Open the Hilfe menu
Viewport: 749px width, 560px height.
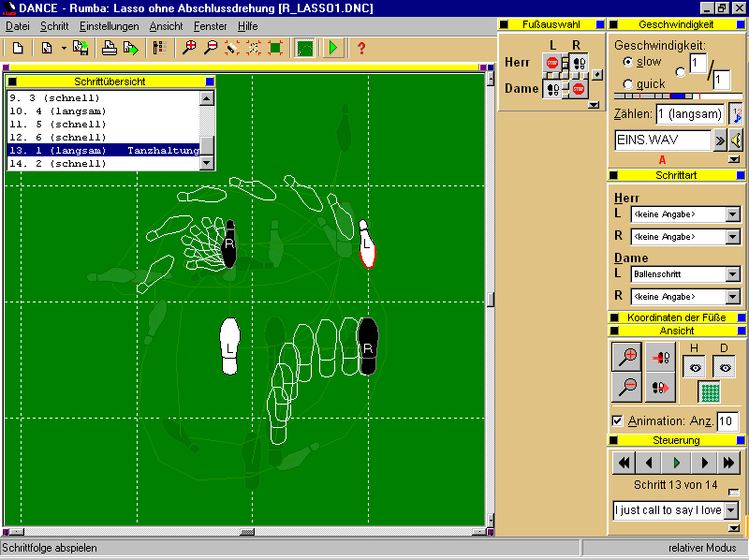[x=247, y=26]
